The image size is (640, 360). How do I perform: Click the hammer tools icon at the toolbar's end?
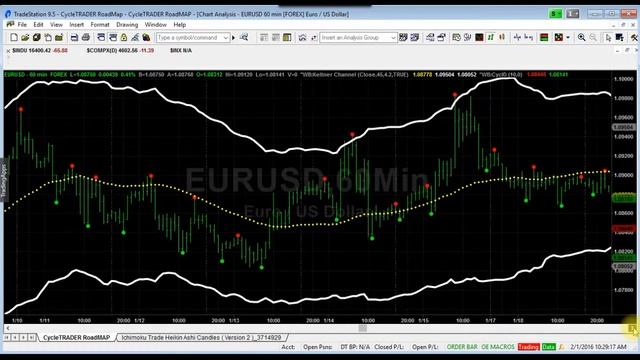pyautogui.click(x=634, y=38)
